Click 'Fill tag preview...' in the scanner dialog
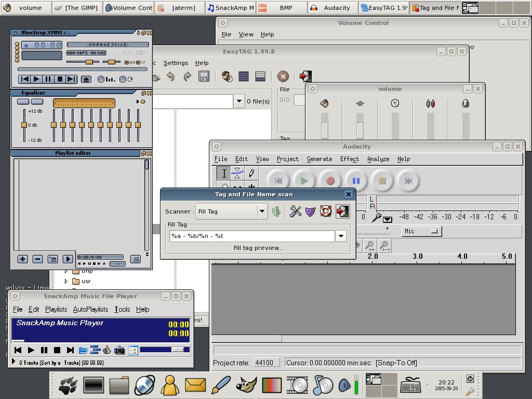This screenshot has height=399, width=532. click(x=258, y=248)
